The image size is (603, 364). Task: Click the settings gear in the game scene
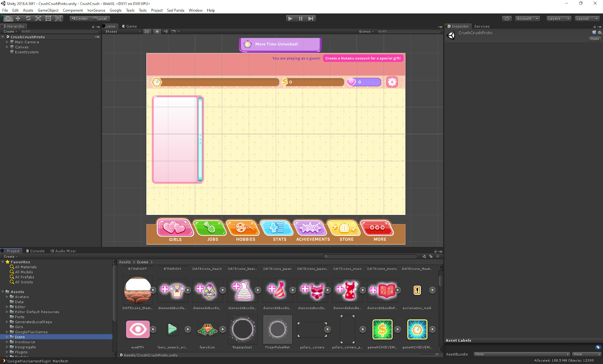pos(392,82)
